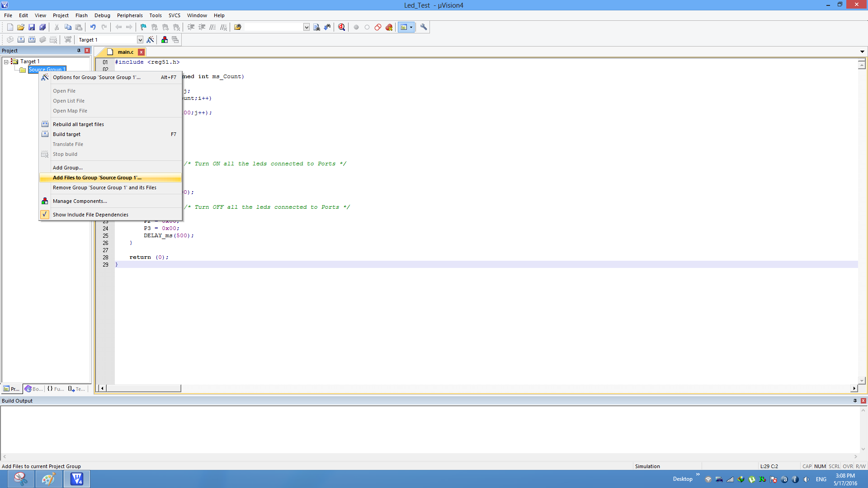Click the Open file folder icon
The width and height of the screenshot is (868, 488).
(x=21, y=27)
